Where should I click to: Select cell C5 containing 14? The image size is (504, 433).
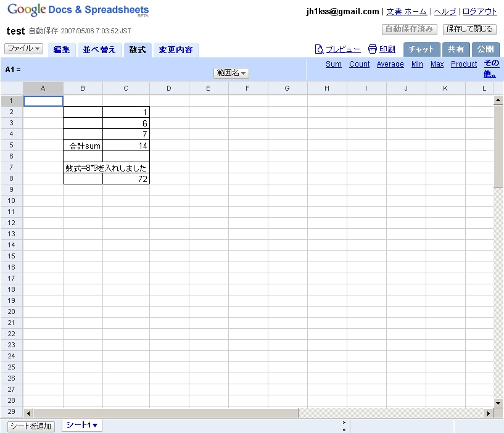click(x=126, y=146)
